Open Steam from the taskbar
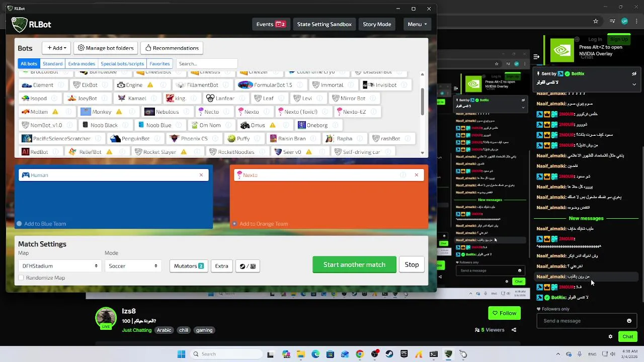This screenshot has height=362, width=644. tap(389, 354)
